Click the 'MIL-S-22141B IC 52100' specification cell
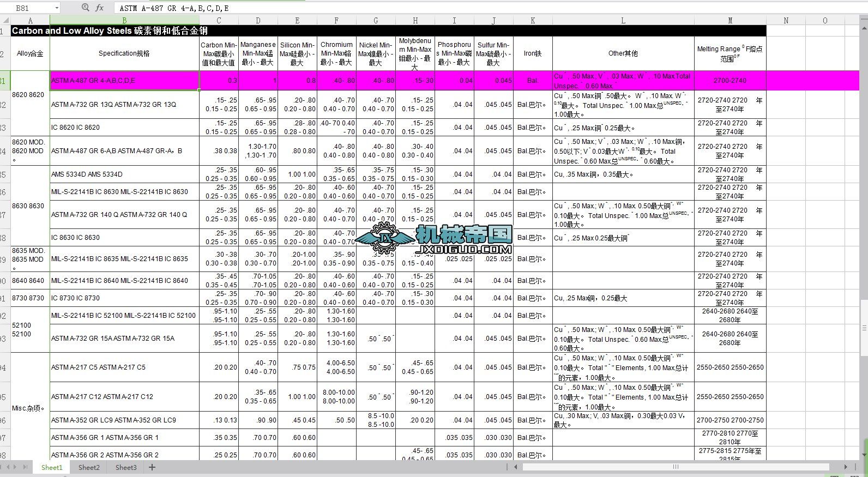The image size is (868, 477). 124,316
